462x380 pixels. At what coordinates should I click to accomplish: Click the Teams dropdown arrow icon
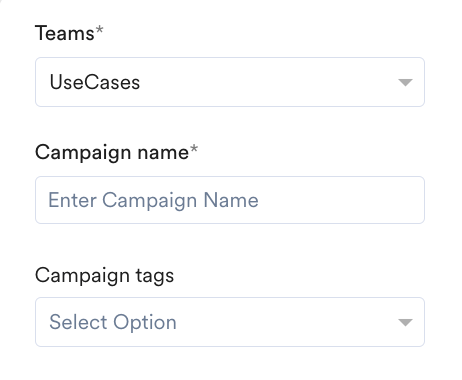pyautogui.click(x=405, y=82)
